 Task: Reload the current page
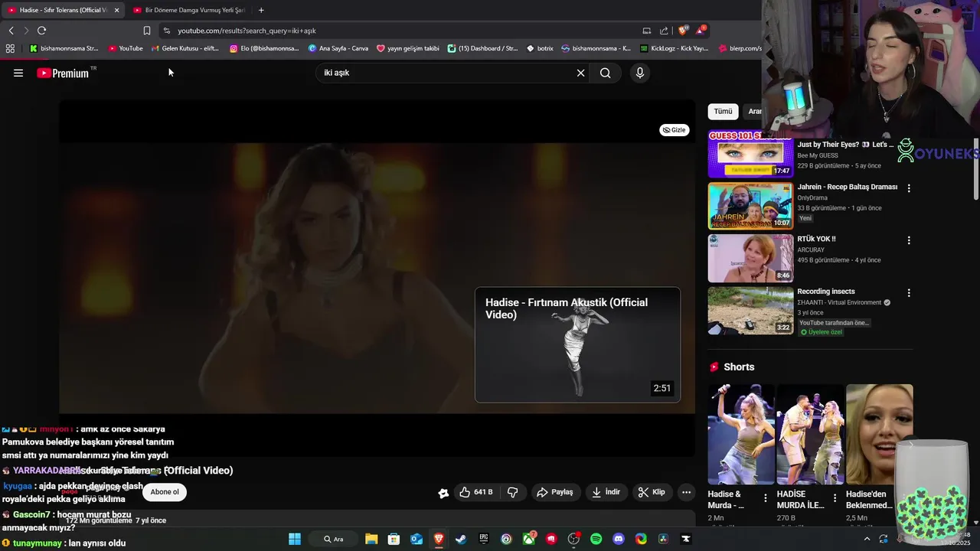[x=41, y=31]
